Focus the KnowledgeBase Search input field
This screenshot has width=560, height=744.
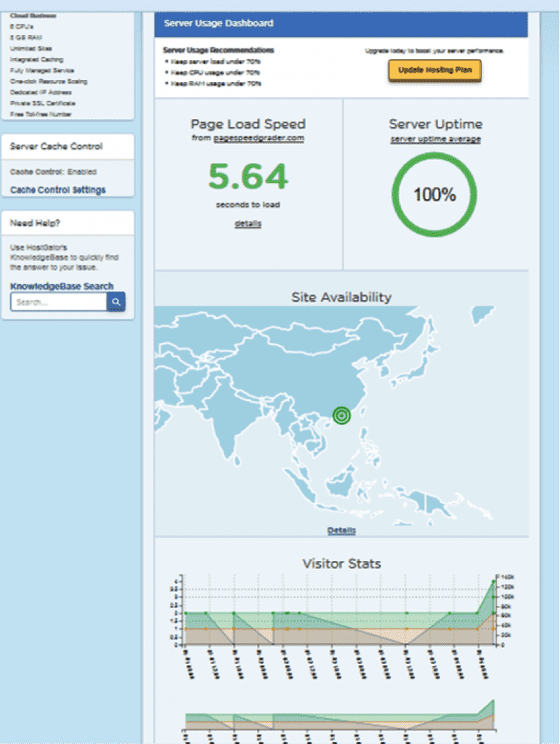pyautogui.click(x=58, y=302)
